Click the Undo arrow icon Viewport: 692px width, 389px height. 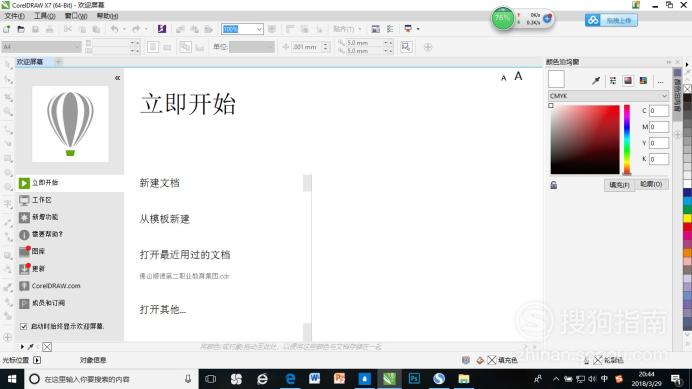(115, 29)
